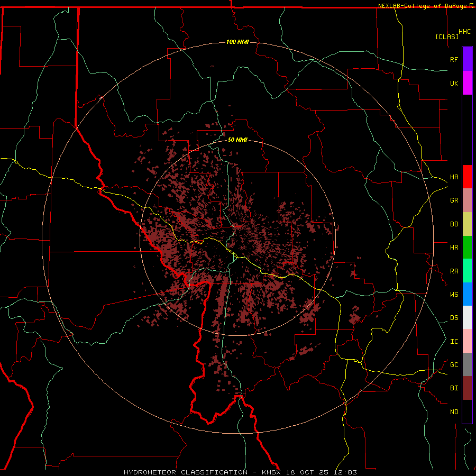
Task: Click the RF purple legend swatch
Action: [x=467, y=59]
